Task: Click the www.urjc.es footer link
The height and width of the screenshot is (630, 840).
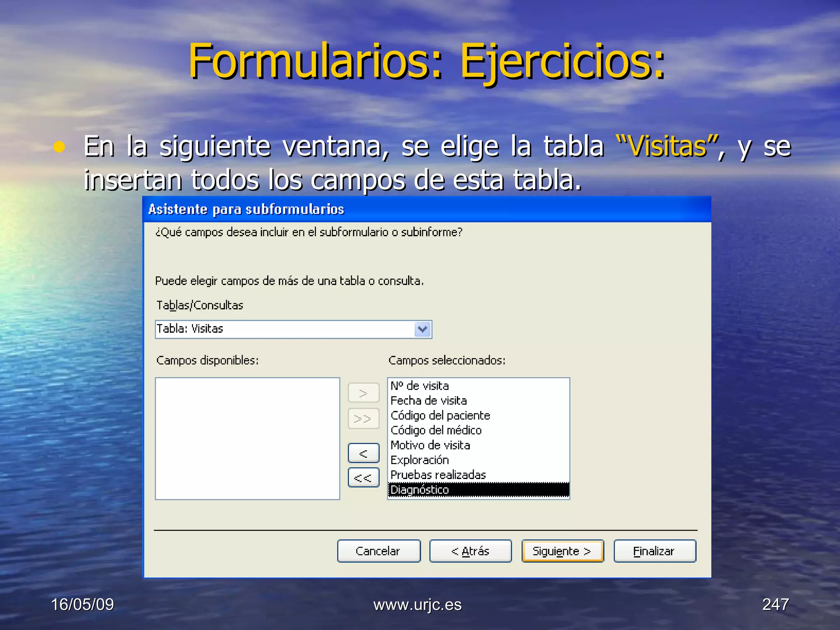Action: point(417,605)
